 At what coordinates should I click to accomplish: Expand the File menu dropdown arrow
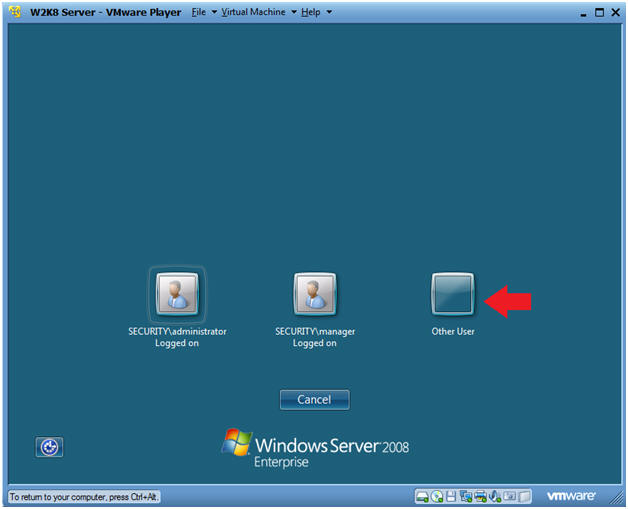[214, 12]
